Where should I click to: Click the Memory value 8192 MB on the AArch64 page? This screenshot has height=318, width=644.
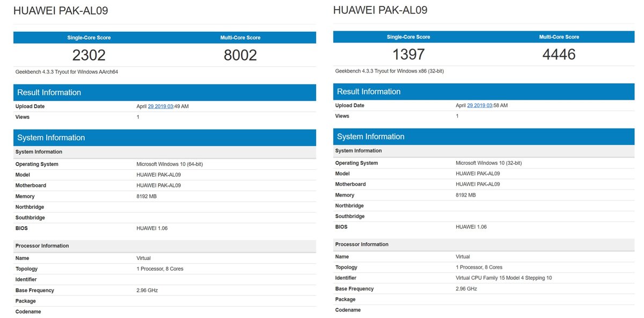[x=147, y=197]
